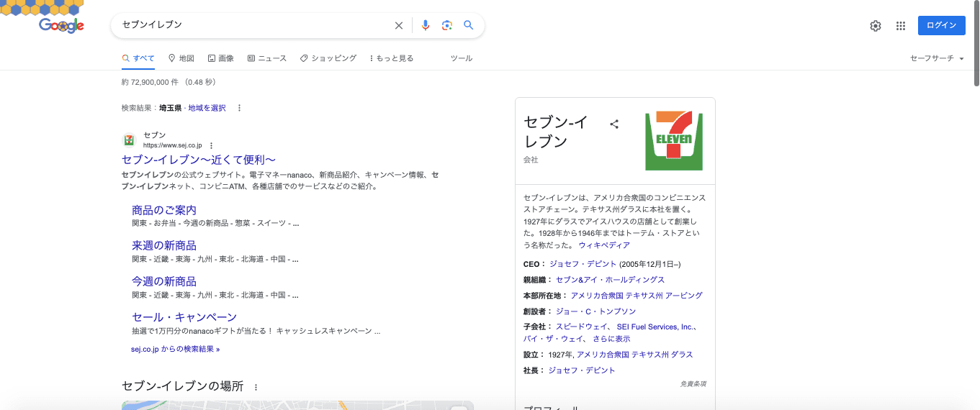Open セブン&アイ・ホールディングス link
The width and height of the screenshot is (980, 410).
tap(610, 280)
